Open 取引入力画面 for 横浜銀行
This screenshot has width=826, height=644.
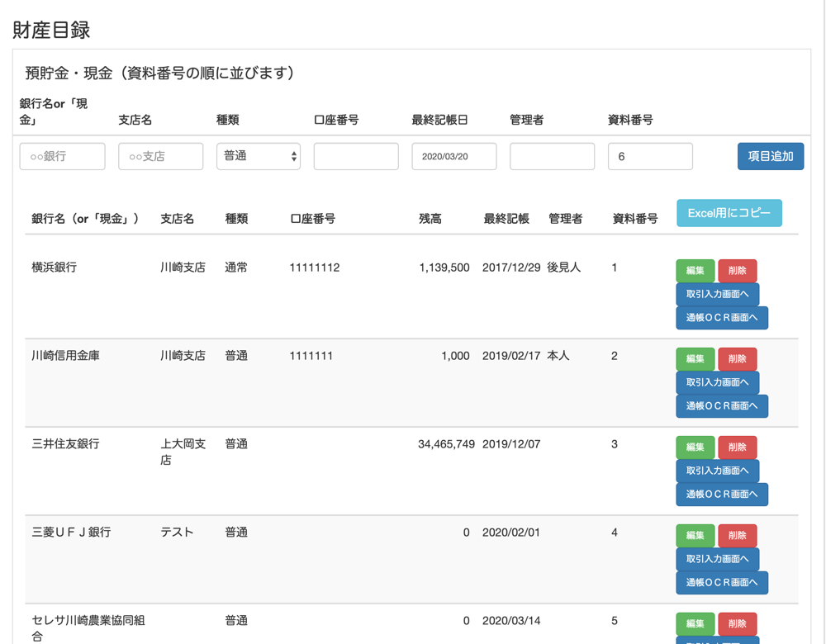pos(717,294)
